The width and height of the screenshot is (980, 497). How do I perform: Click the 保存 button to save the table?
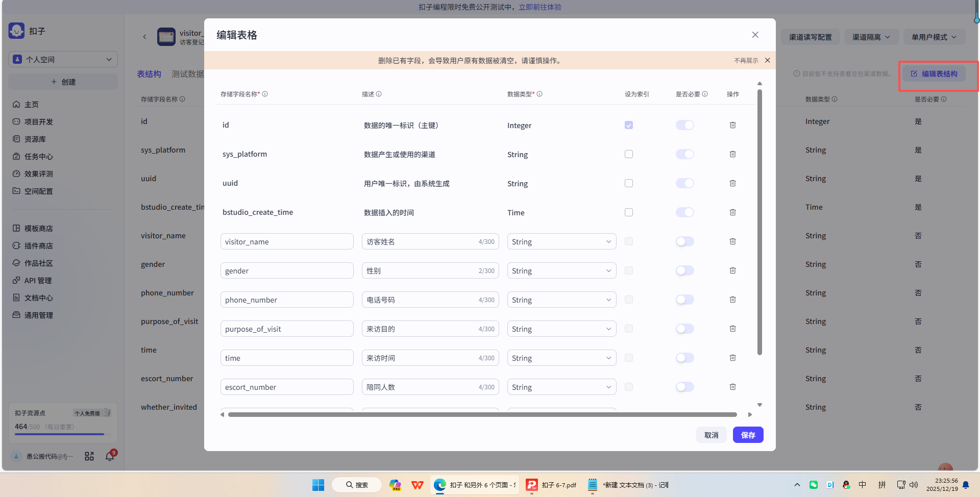748,435
